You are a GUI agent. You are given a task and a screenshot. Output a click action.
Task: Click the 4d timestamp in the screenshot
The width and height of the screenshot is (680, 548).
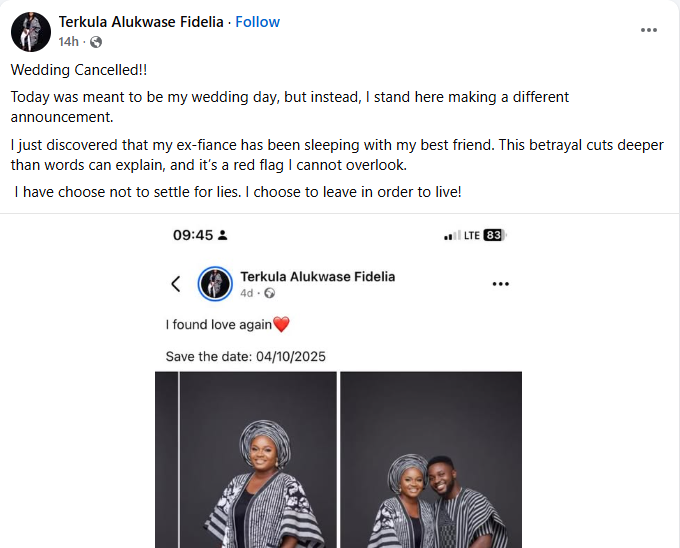click(247, 293)
